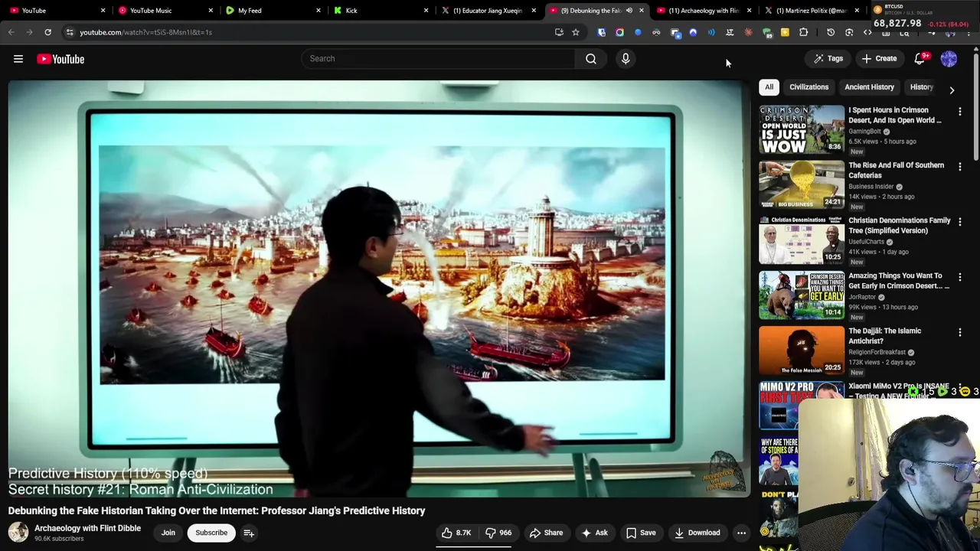Open options for Christian Denominations video
Image resolution: width=980 pixels, height=551 pixels.
point(960,222)
